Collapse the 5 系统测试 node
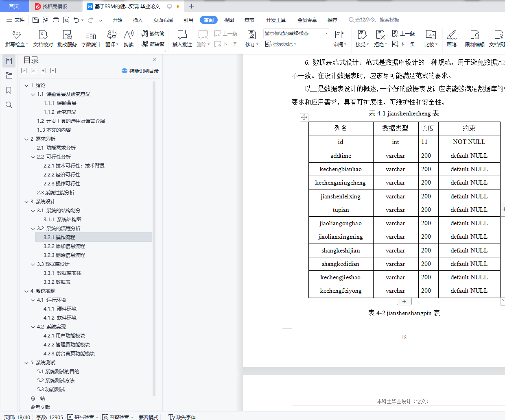This screenshot has height=420, width=505. pos(26,363)
